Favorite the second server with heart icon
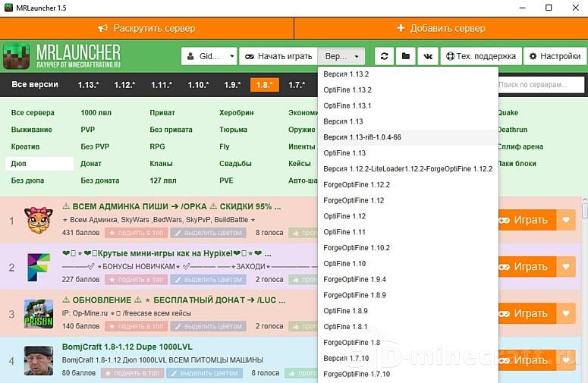Viewport: 588px width, 383px height. click(x=566, y=267)
